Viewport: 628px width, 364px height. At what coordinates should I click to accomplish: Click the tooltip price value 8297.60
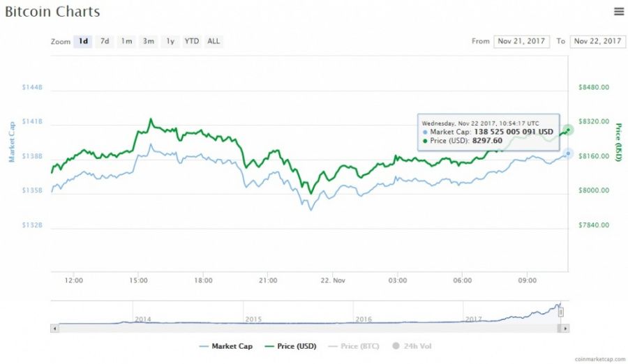click(x=487, y=141)
